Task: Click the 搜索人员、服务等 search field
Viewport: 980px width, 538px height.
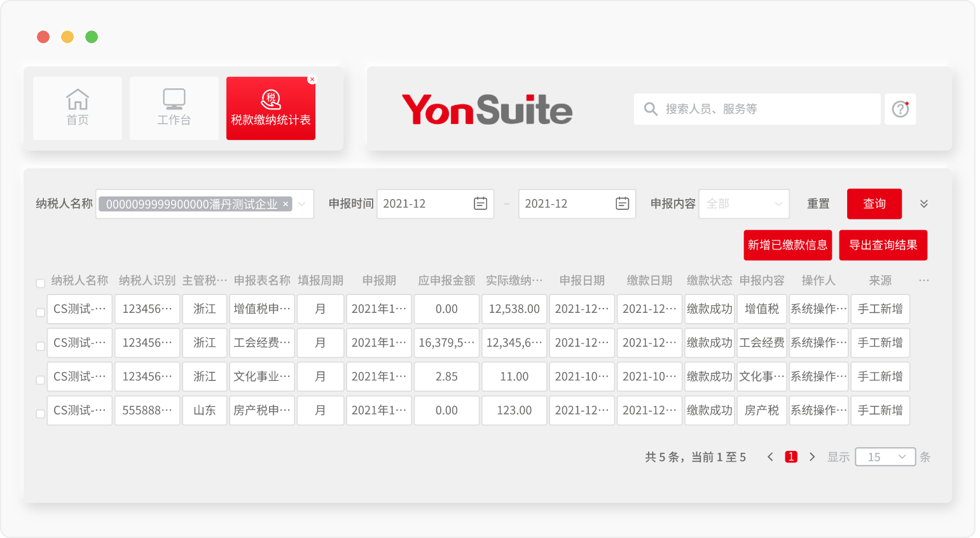Action: 763,109
